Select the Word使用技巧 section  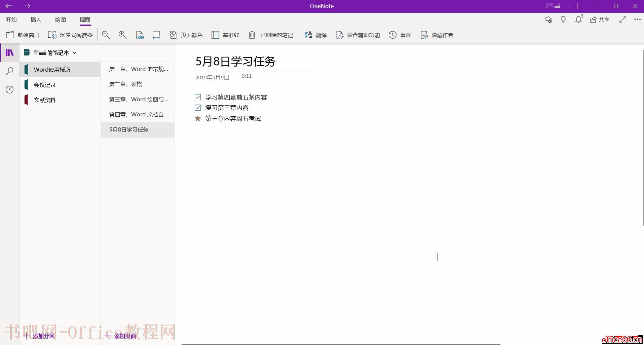[x=60, y=70]
